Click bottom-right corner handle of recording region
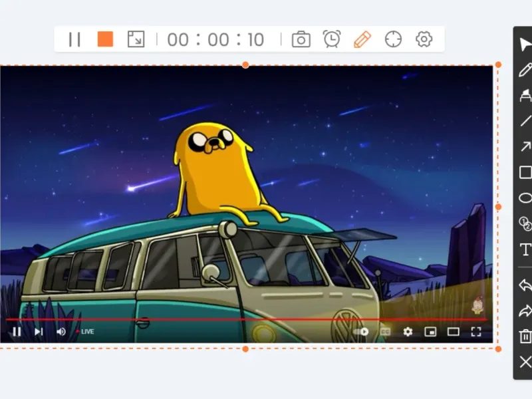The height and width of the screenshot is (399, 532). tap(498, 348)
